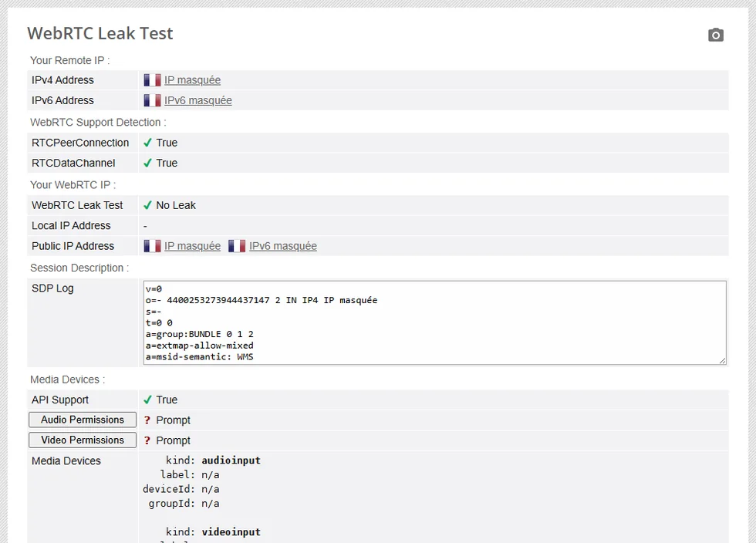Click the 'Prompt' value for Video Permissions
Image resolution: width=756 pixels, height=543 pixels.
[x=173, y=440]
